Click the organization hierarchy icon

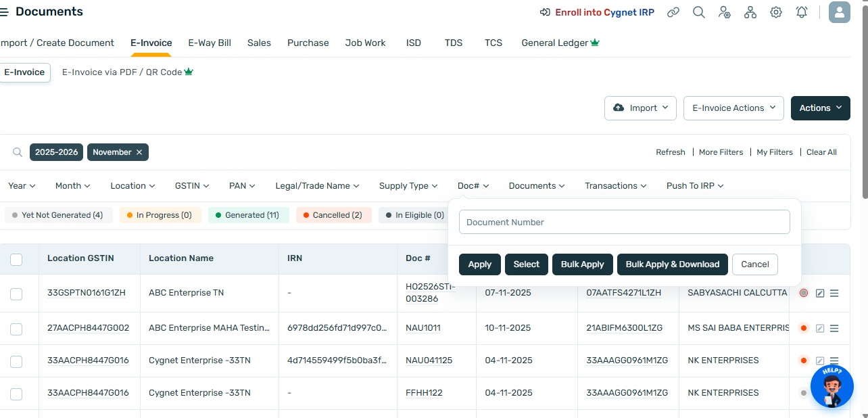[x=750, y=12]
